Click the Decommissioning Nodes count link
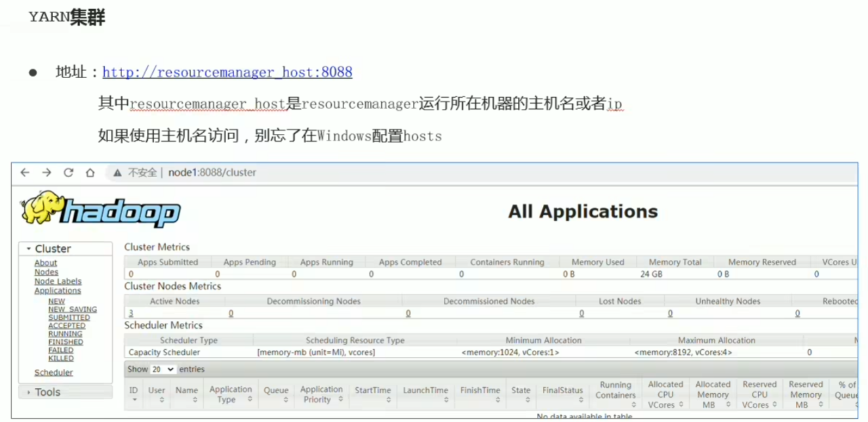 click(231, 314)
